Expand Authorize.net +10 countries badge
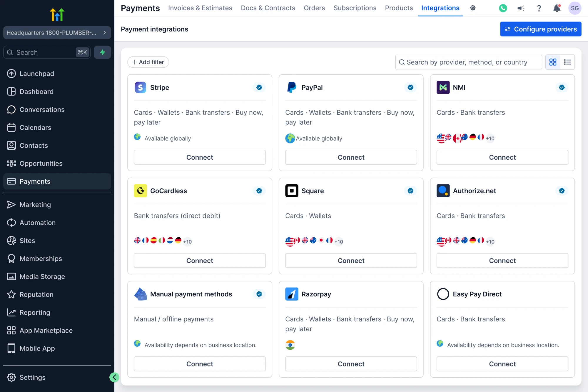This screenshot has width=588, height=392. click(490, 241)
